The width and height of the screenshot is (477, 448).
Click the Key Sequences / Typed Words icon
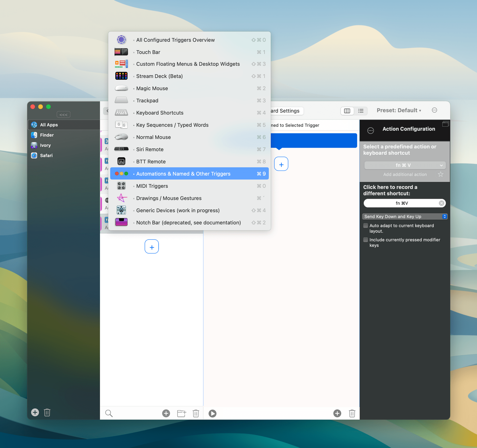click(121, 125)
